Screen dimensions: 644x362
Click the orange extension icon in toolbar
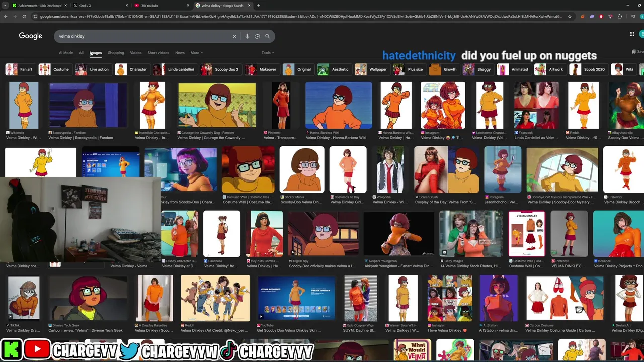click(583, 16)
